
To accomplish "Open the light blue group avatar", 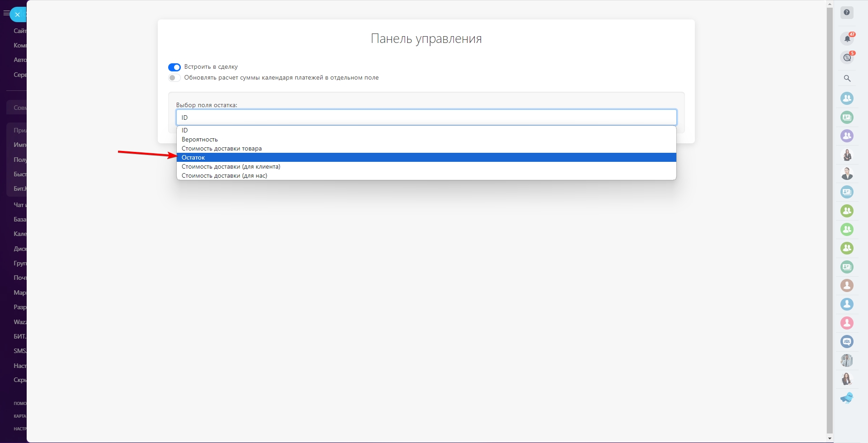I will (847, 98).
